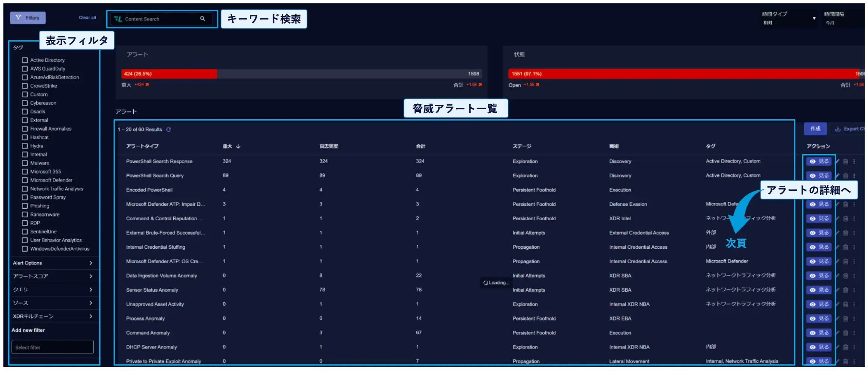Click the Filters button

pos(28,18)
